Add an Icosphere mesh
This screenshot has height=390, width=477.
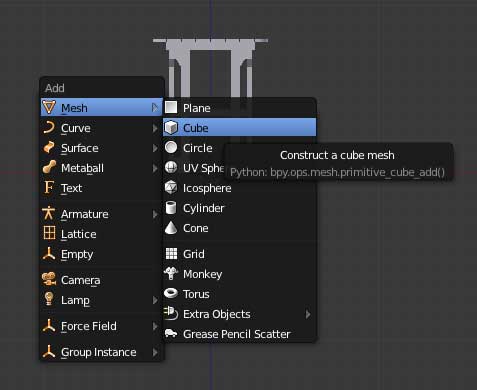[x=239, y=188]
